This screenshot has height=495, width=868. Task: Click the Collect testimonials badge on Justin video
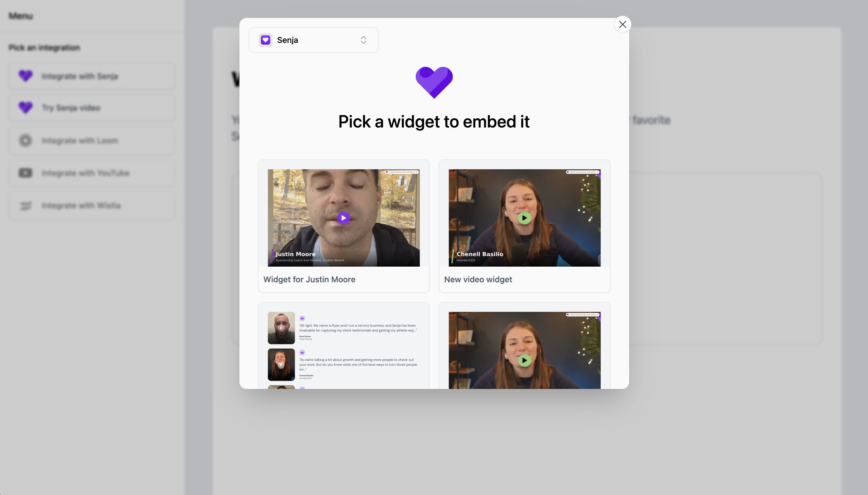click(402, 172)
